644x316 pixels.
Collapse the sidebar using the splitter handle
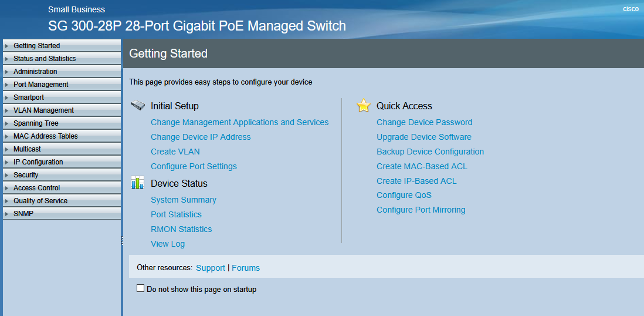(x=122, y=240)
